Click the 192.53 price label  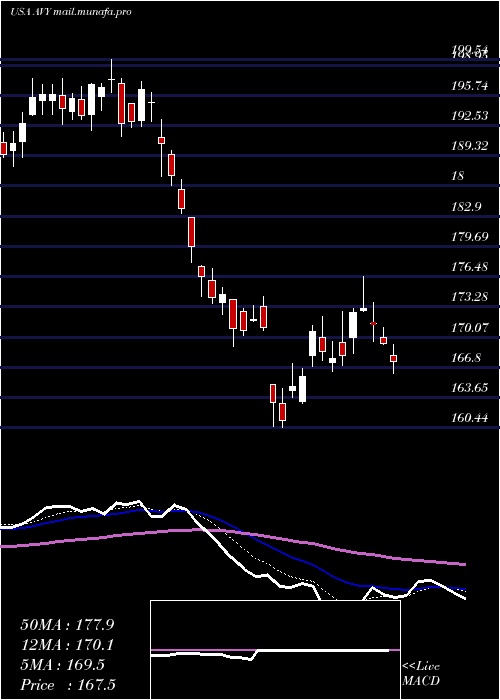(469, 117)
